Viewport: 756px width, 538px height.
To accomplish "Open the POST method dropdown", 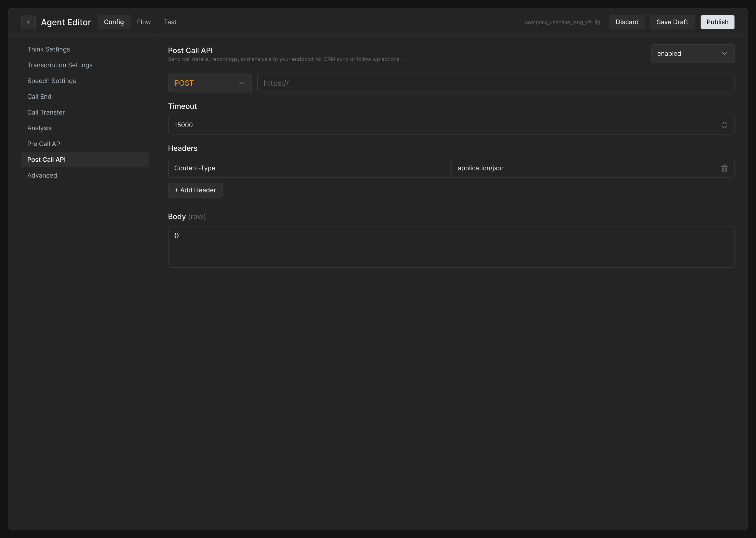I will point(209,83).
